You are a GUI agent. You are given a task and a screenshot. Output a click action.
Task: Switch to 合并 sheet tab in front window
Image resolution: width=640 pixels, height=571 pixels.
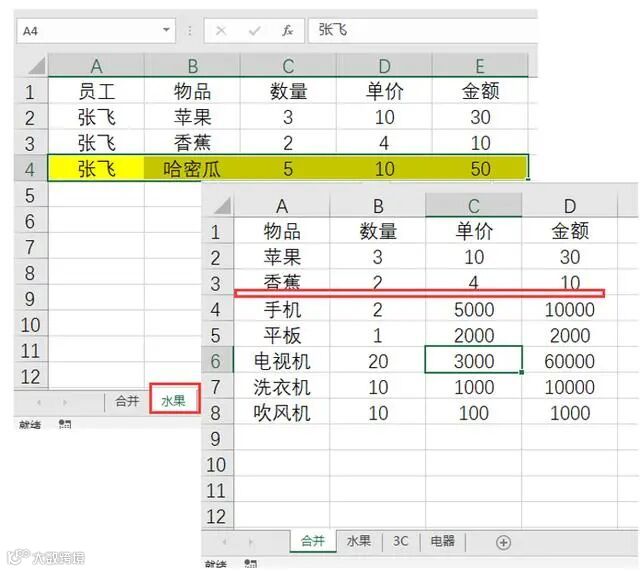[x=313, y=542]
